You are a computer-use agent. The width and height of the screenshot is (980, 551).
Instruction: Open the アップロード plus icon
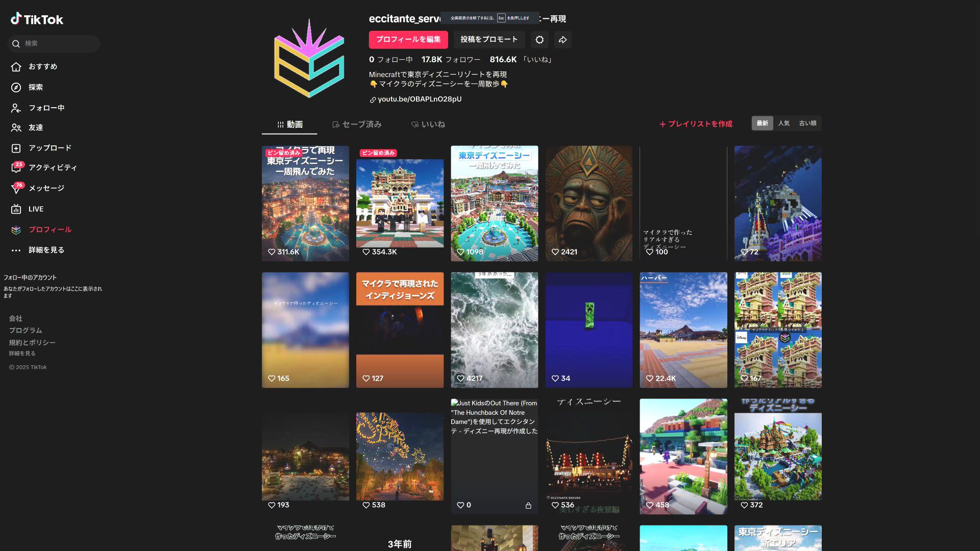[16, 148]
